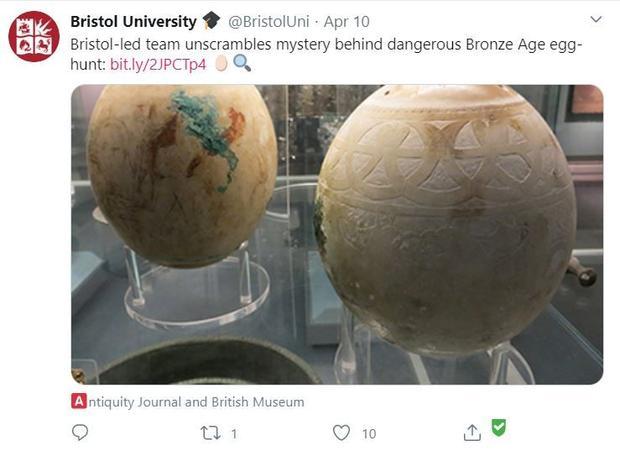Click the graduation cap emoji badge
620x451 pixels.
212,20
